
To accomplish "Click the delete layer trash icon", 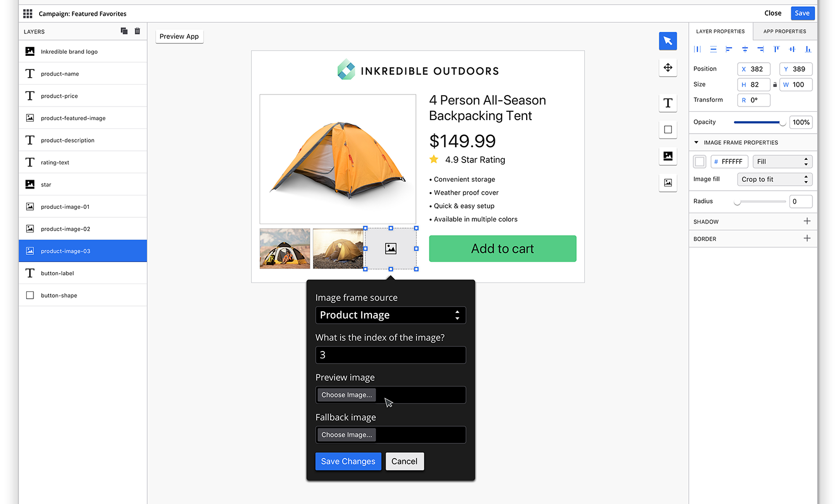I will coord(137,31).
